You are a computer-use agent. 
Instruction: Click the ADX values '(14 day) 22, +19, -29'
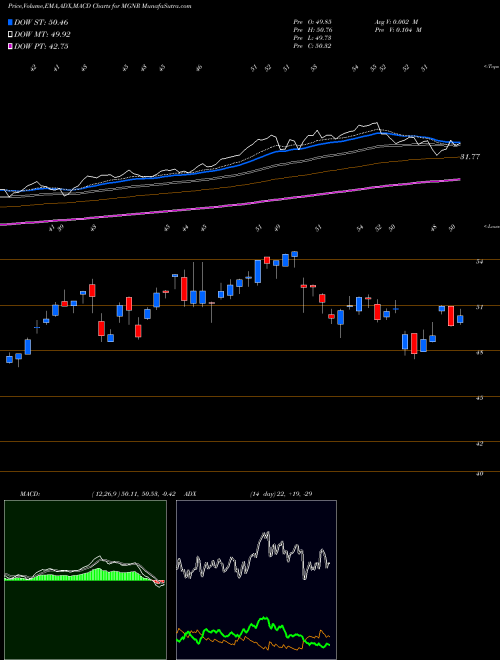[281, 494]
